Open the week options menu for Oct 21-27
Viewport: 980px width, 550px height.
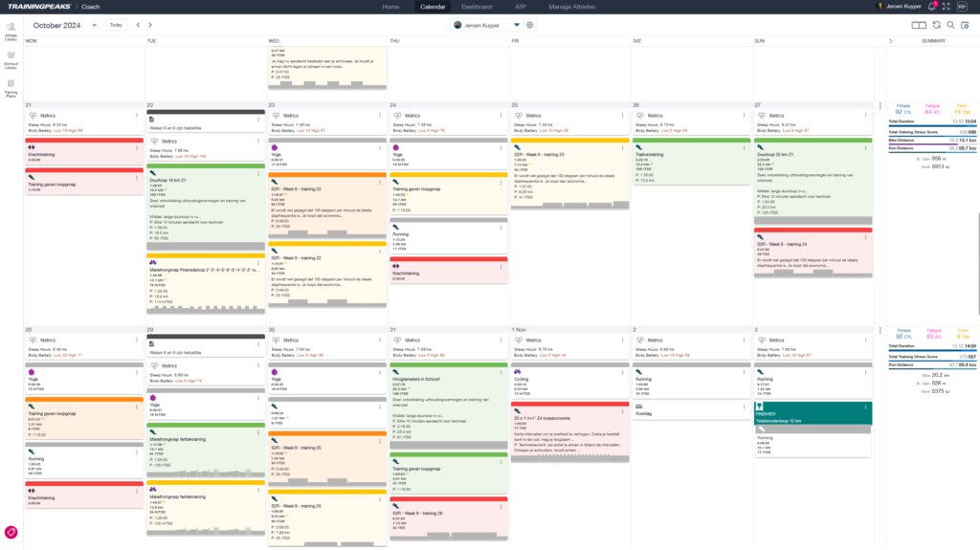click(x=880, y=106)
